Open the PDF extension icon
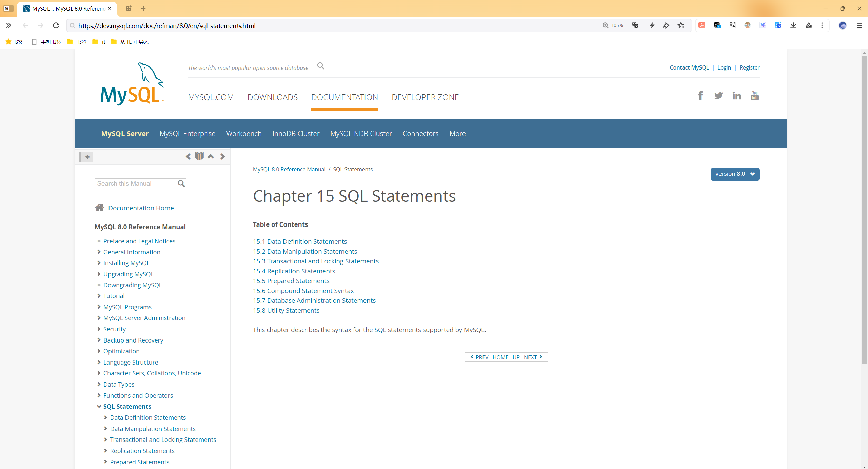The image size is (868, 469). coord(702,25)
